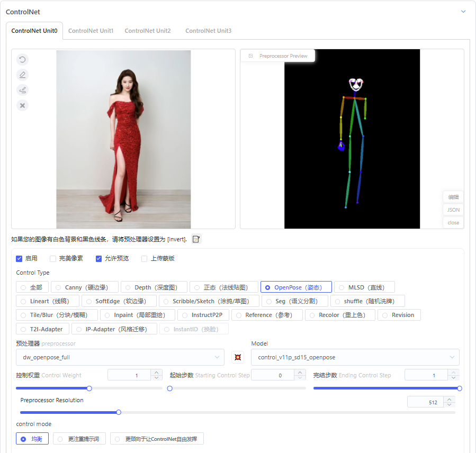Toggle the 允许预览 checkbox
Image resolution: width=476 pixels, height=453 pixels.
click(x=98, y=258)
